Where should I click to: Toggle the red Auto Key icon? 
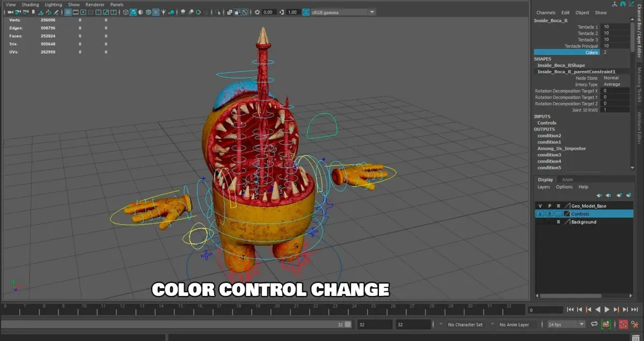click(623, 324)
